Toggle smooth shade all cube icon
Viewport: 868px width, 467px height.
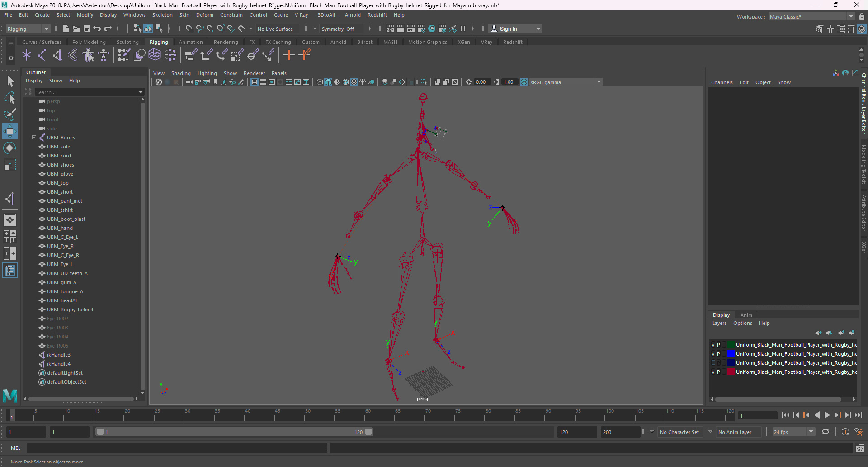(x=329, y=82)
